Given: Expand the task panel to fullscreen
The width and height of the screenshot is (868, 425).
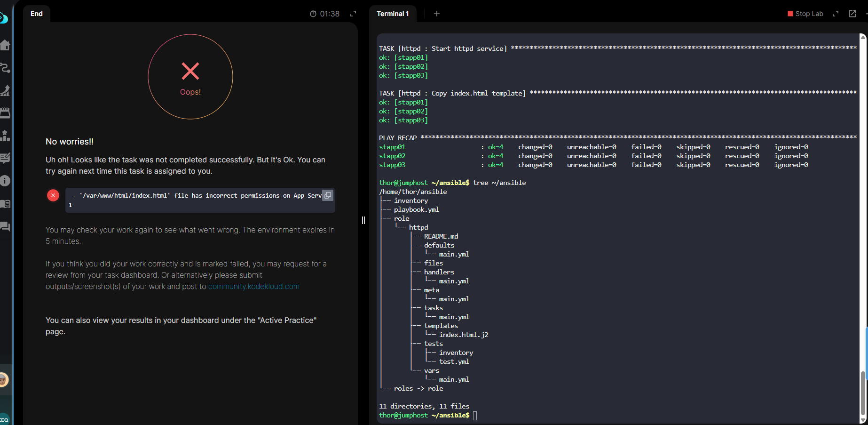Looking at the screenshot, I should 353,14.
